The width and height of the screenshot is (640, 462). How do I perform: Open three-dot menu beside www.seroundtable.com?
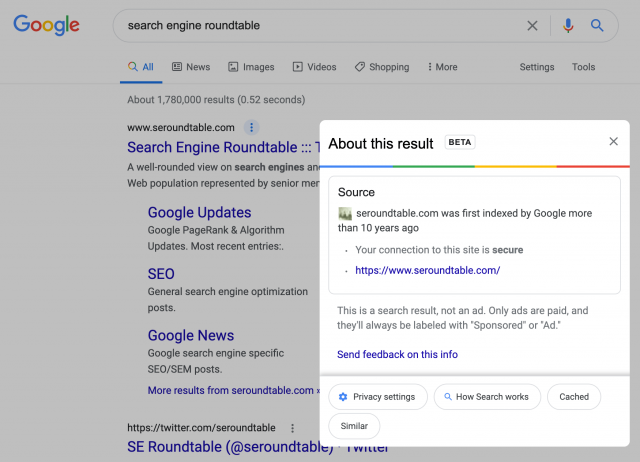tap(251, 127)
